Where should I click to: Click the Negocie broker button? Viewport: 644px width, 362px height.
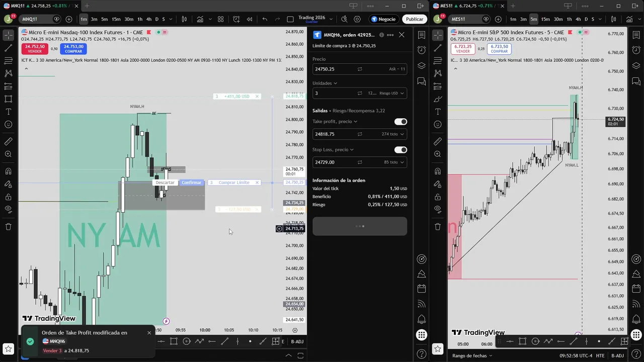click(x=384, y=19)
